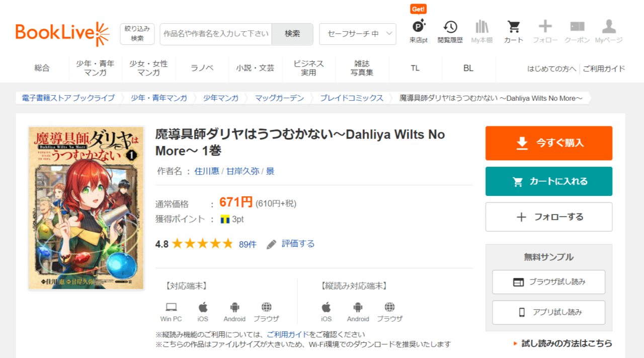Click the search input field
The height and width of the screenshot is (358, 644).
pos(216,34)
